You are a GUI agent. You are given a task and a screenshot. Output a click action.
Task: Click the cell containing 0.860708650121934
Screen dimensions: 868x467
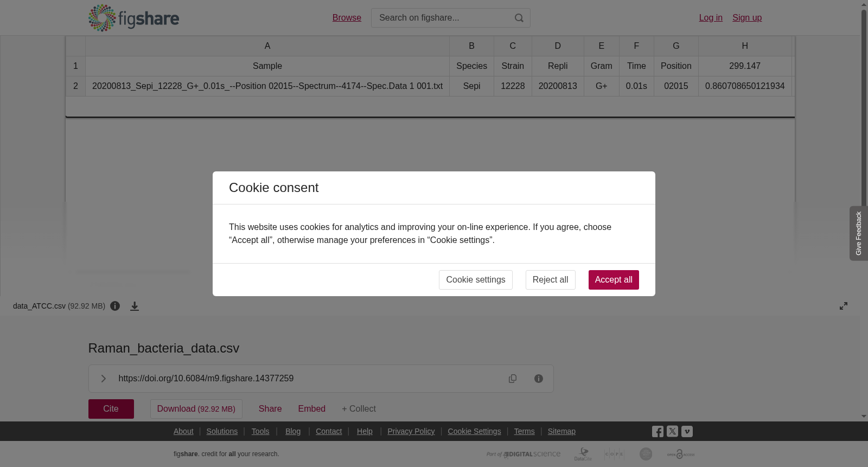click(x=745, y=86)
